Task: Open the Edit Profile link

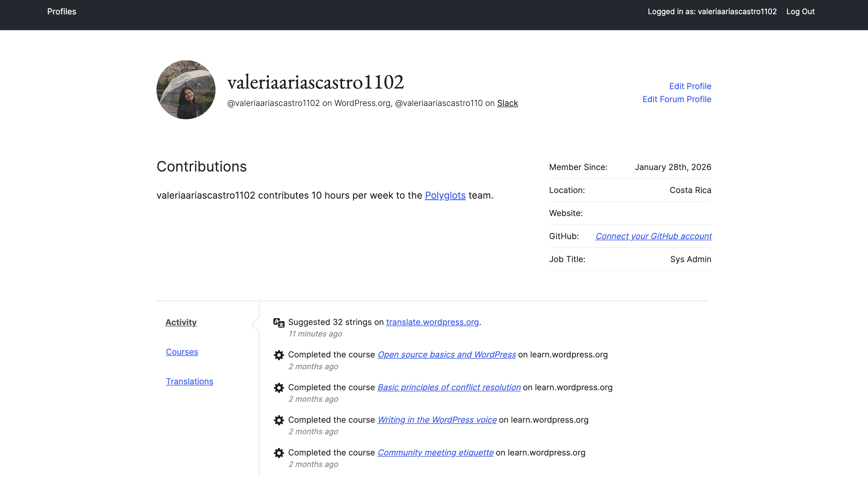Action: [x=690, y=86]
